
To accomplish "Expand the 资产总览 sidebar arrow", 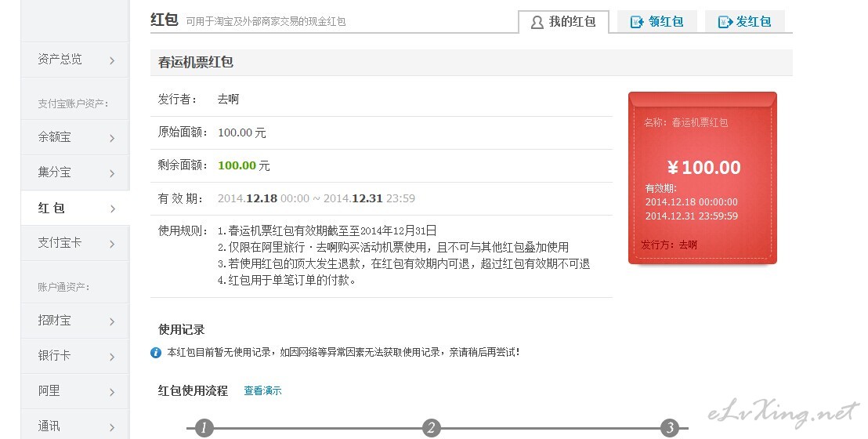I will pyautogui.click(x=112, y=60).
